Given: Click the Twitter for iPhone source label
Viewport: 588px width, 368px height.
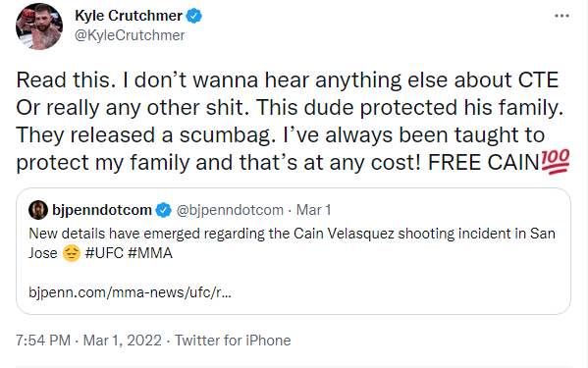Looking at the screenshot, I should point(233,341).
